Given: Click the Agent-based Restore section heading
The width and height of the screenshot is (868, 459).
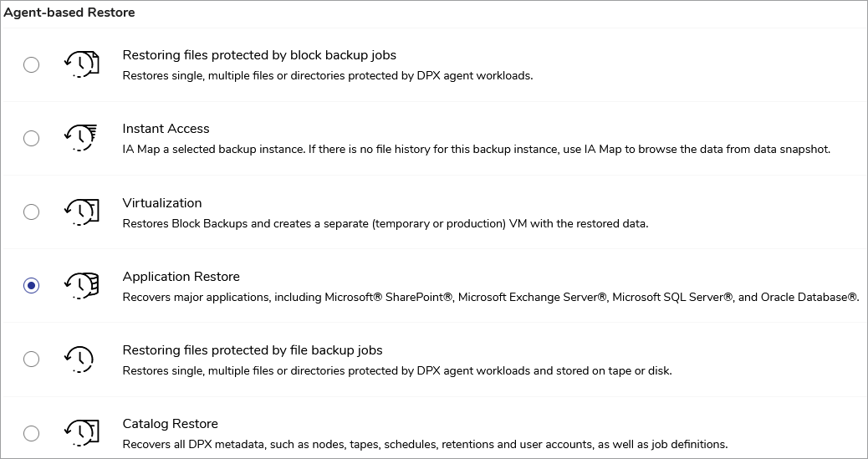Looking at the screenshot, I should click(69, 13).
